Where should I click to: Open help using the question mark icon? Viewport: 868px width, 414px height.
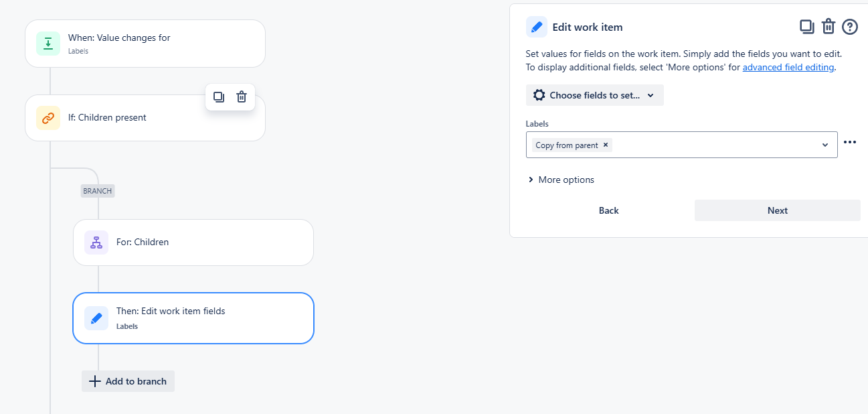850,26
